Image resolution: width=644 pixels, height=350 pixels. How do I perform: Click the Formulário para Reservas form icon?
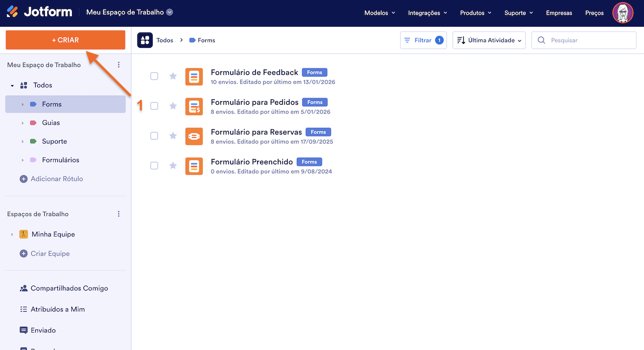[x=194, y=136]
